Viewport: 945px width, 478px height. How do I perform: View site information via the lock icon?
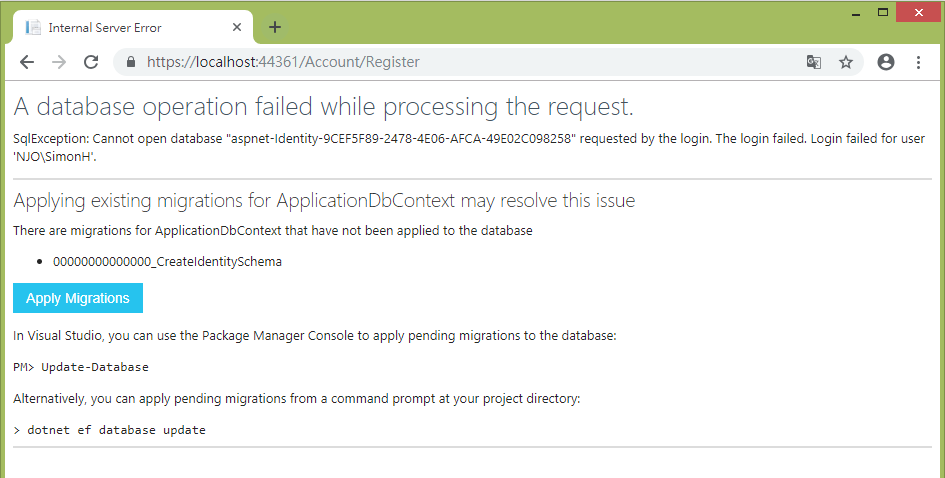click(x=130, y=62)
